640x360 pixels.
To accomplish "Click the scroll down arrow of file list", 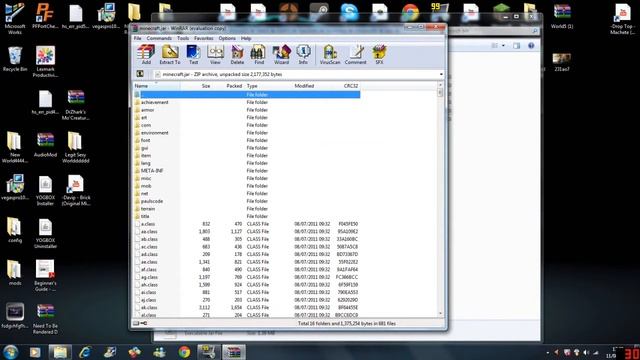I will click(x=440, y=313).
